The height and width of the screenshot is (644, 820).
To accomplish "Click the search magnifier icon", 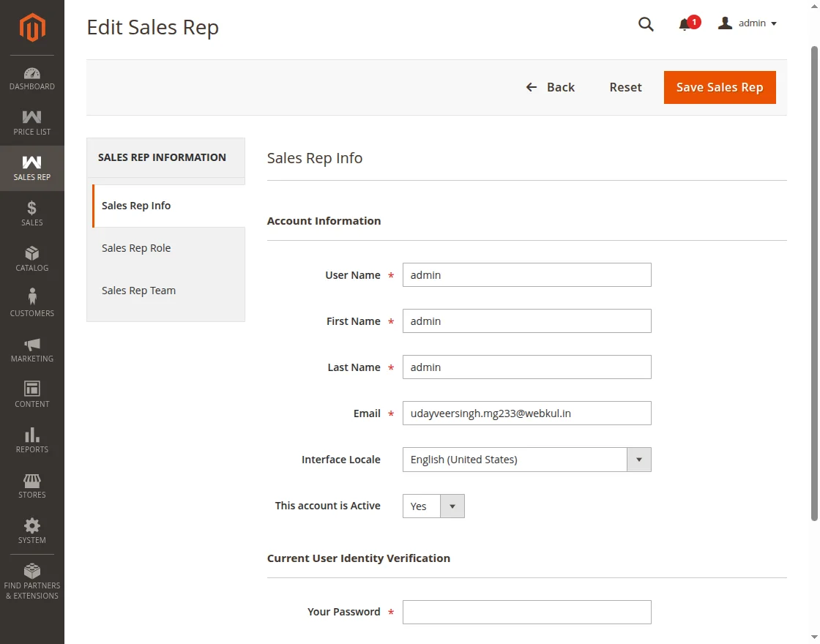I will click(646, 24).
